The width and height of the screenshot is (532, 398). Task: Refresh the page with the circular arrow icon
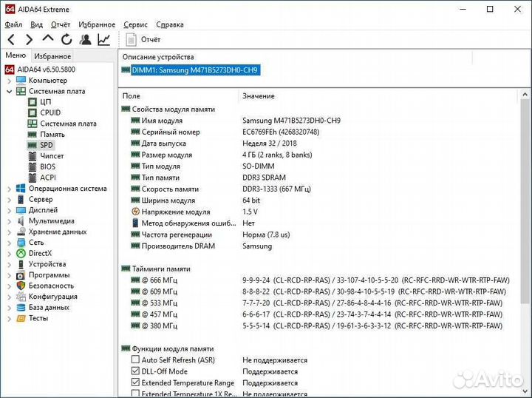[x=66, y=40]
